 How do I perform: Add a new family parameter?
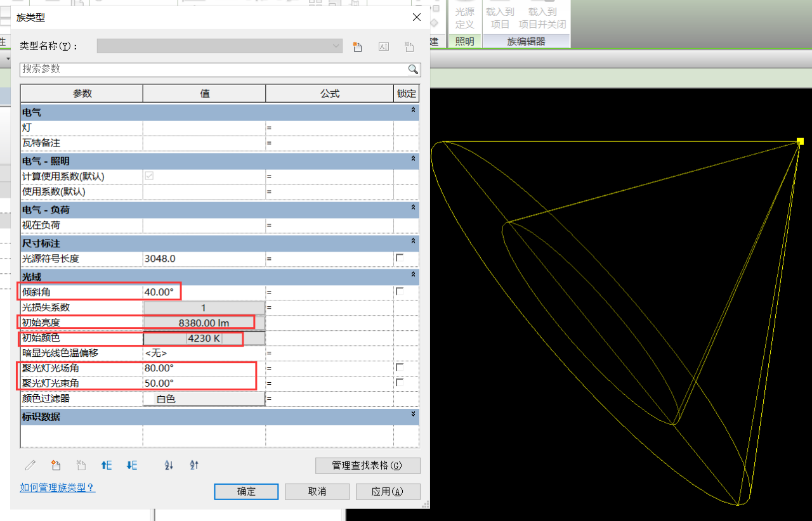55,465
